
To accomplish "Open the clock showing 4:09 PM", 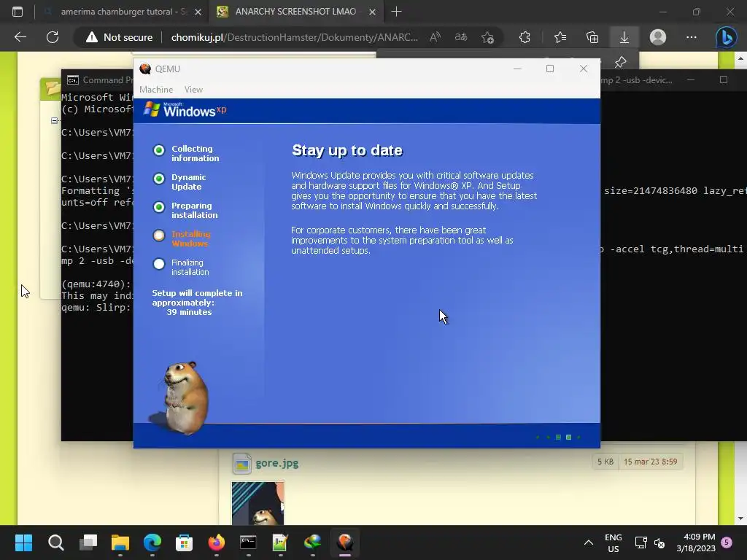I will 696,542.
